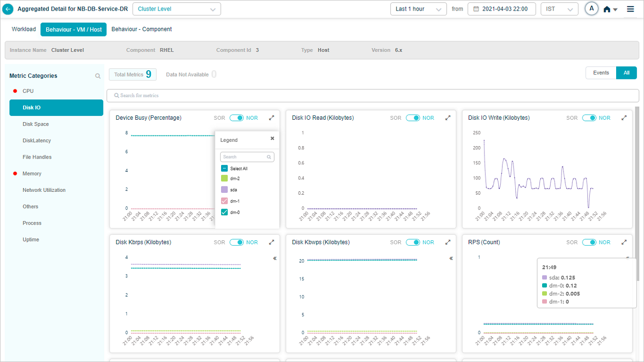644x362 pixels.
Task: Click the home icon in header
Action: point(607,9)
